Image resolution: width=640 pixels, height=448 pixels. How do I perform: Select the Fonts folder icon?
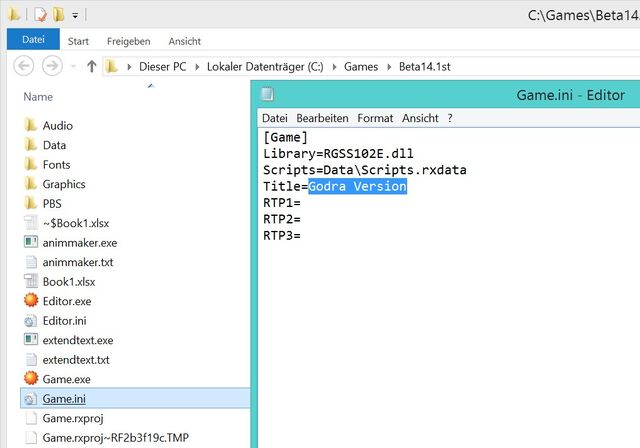(x=31, y=164)
